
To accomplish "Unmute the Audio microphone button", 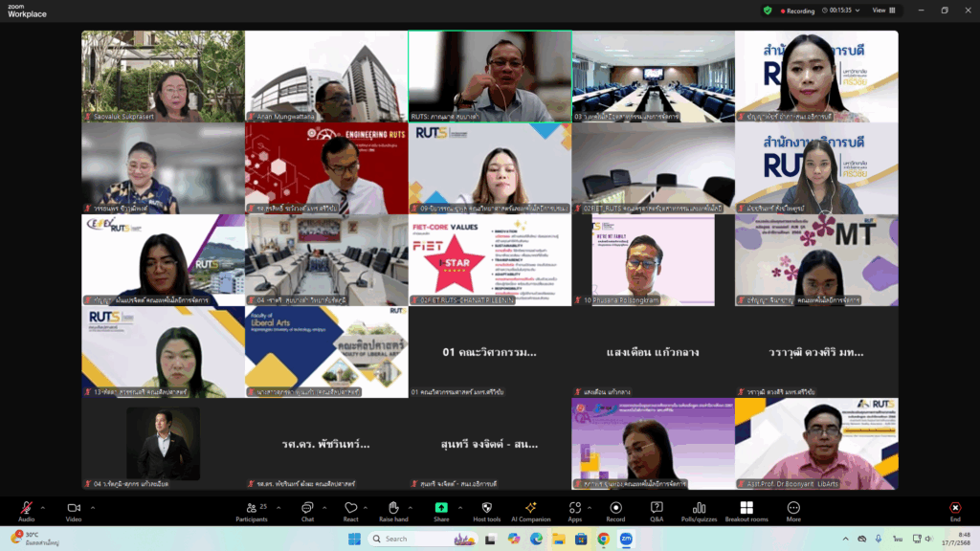I will (x=26, y=511).
